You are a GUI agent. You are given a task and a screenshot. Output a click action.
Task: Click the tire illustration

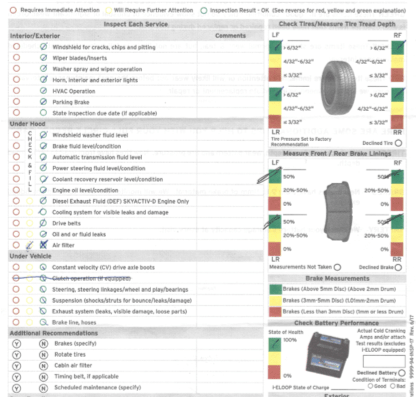[x=338, y=88]
